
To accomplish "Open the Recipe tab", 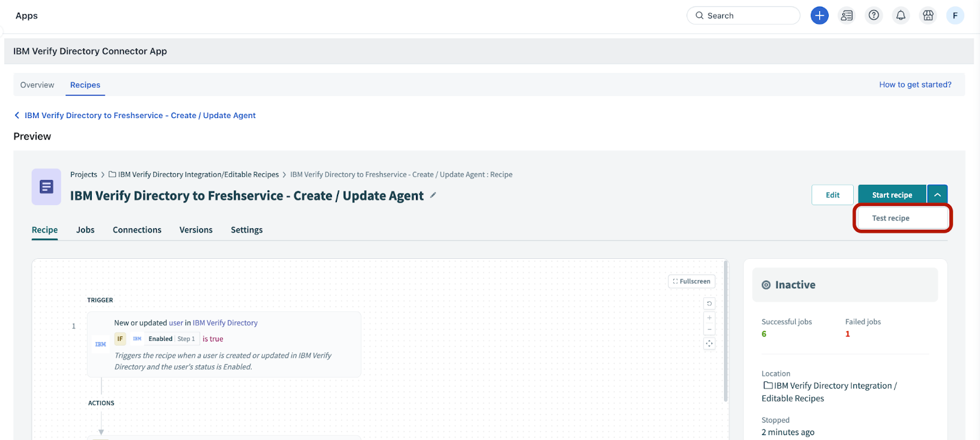I will pos(45,230).
